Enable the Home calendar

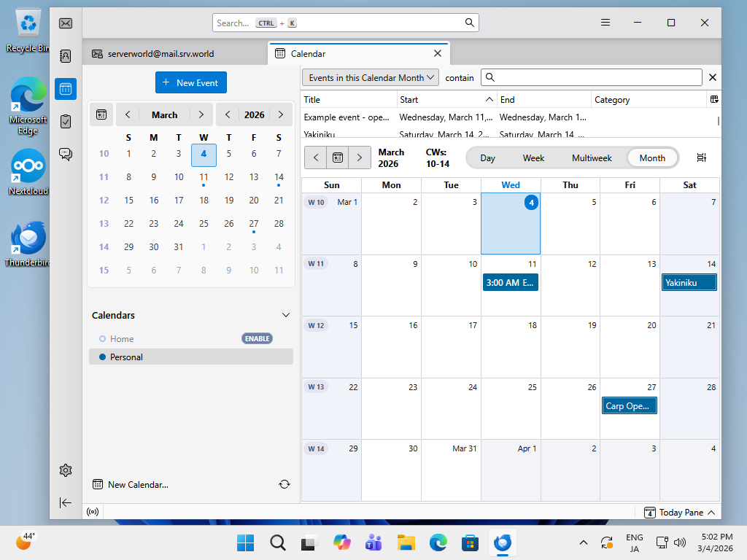coord(258,338)
